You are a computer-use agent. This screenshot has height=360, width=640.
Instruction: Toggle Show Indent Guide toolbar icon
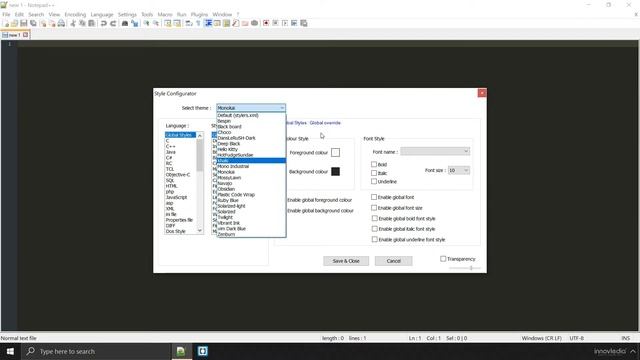pos(208,23)
